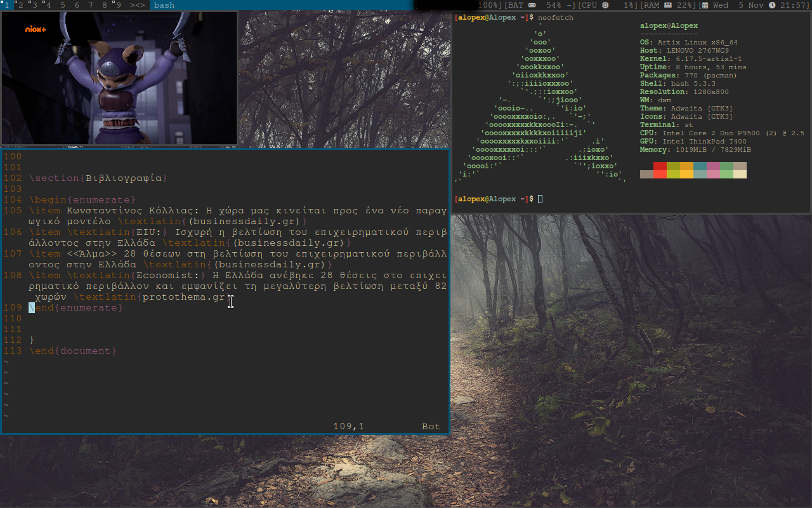
Task: Click the 21:57 time in the status bar
Action: click(x=793, y=5)
